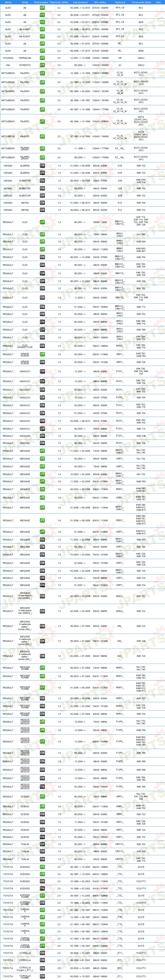
Task: Click the COROLLA Furgon (_E11_) model cell
Action: tap(25, 968)
